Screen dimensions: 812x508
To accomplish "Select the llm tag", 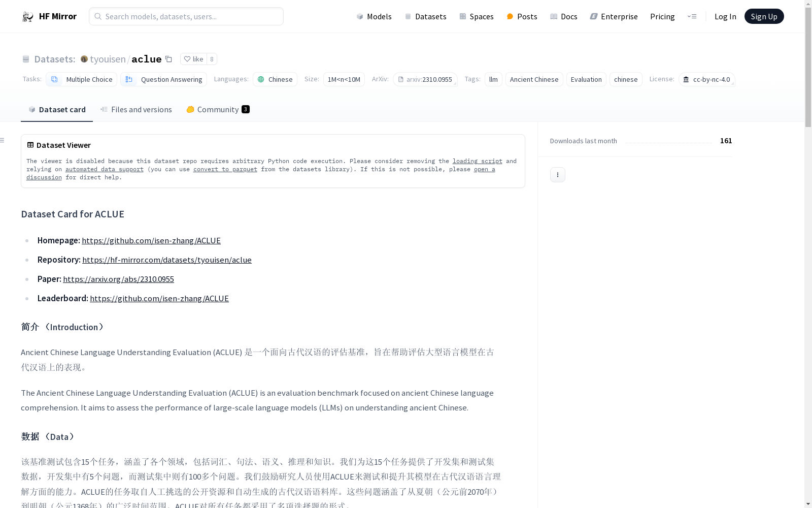I will pos(493,79).
